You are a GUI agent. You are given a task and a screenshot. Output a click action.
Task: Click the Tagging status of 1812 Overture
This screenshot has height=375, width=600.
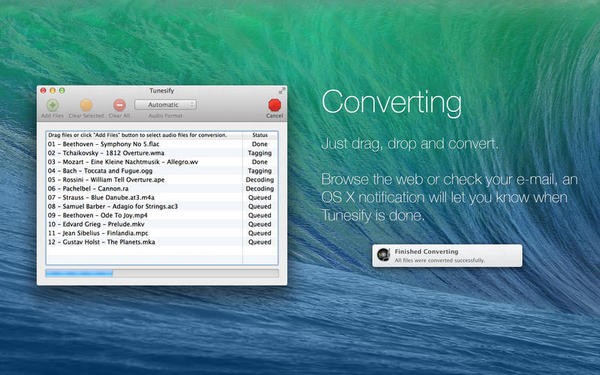coord(260,153)
